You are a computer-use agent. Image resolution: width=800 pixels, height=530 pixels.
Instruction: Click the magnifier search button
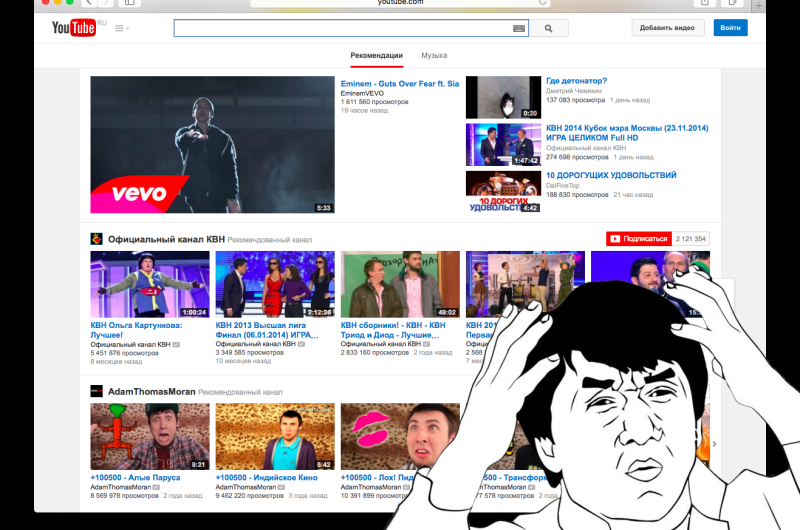[x=548, y=29]
